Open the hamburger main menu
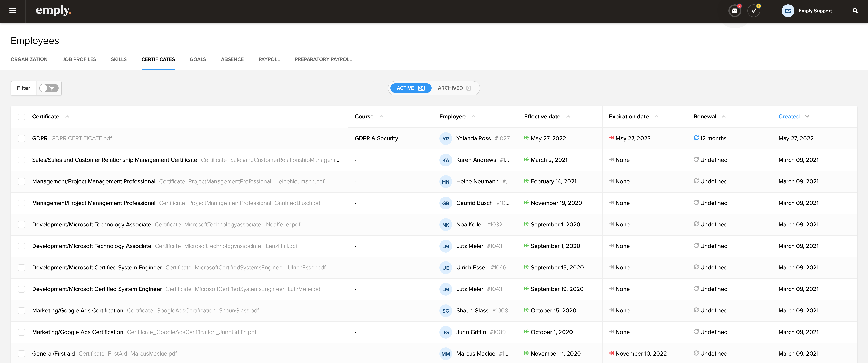The width and height of the screenshot is (868, 363). (x=13, y=11)
